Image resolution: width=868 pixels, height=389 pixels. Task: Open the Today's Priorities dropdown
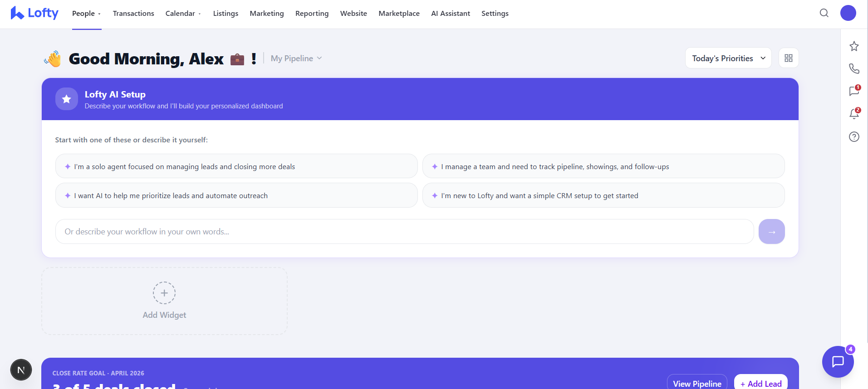point(728,58)
